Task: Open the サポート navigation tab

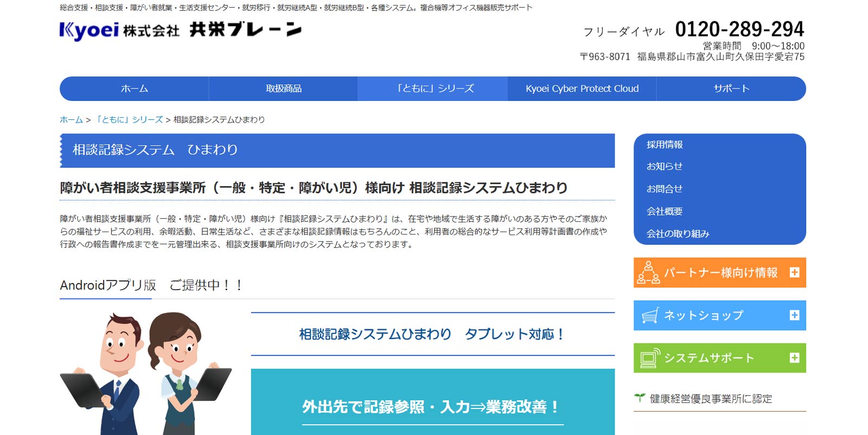Action: coord(731,88)
